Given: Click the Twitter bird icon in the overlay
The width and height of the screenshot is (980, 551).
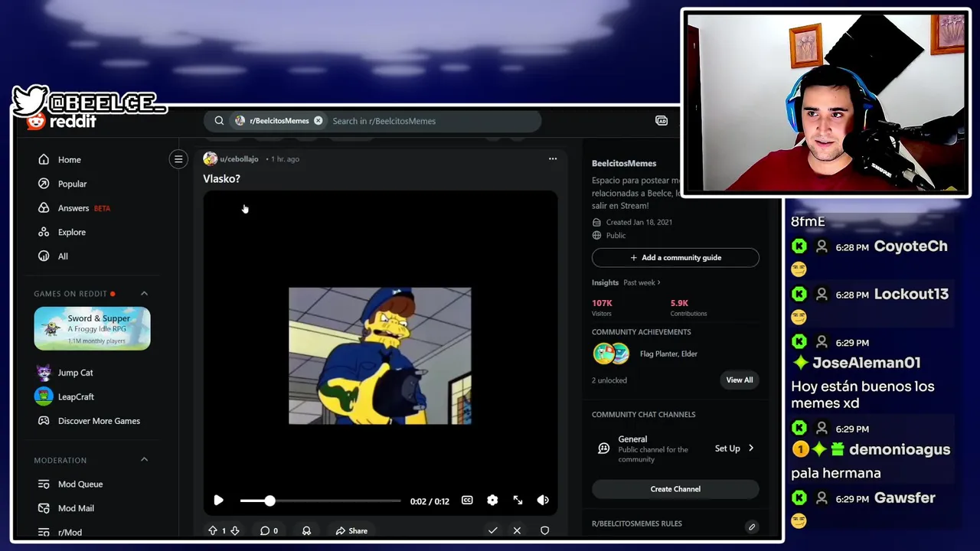Looking at the screenshot, I should pyautogui.click(x=31, y=101).
